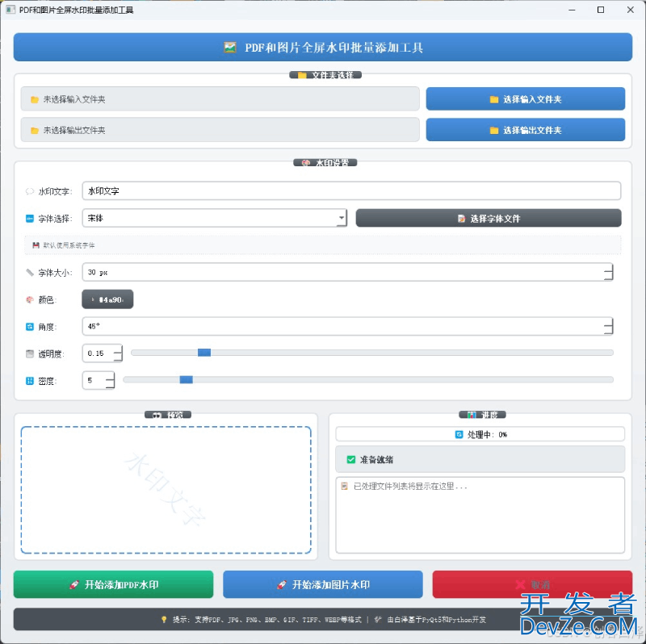The image size is (646, 644).
Task: Start adding PDF watermark with 开始添加PDF水印
Action: coord(113,584)
